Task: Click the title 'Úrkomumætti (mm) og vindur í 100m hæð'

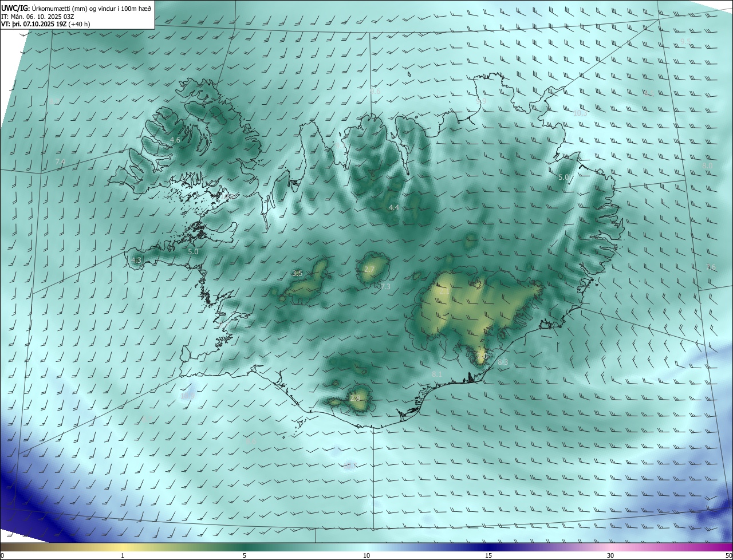Action: click(90, 8)
